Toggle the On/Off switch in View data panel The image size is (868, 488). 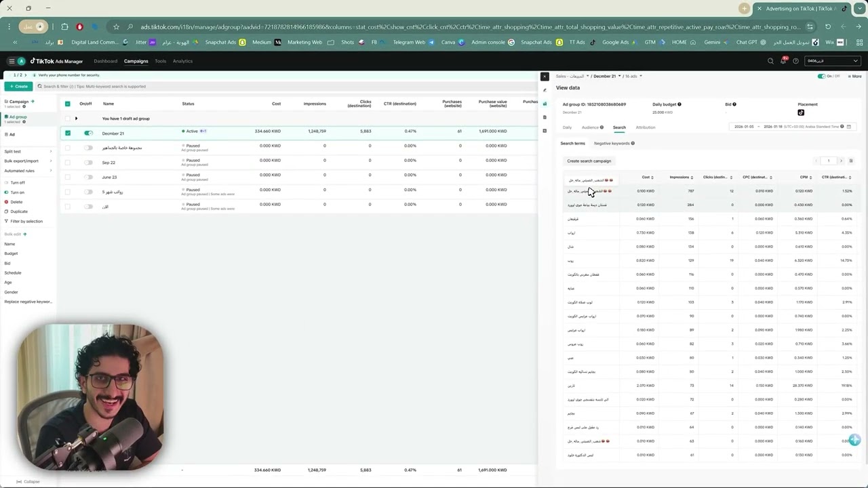click(x=822, y=76)
